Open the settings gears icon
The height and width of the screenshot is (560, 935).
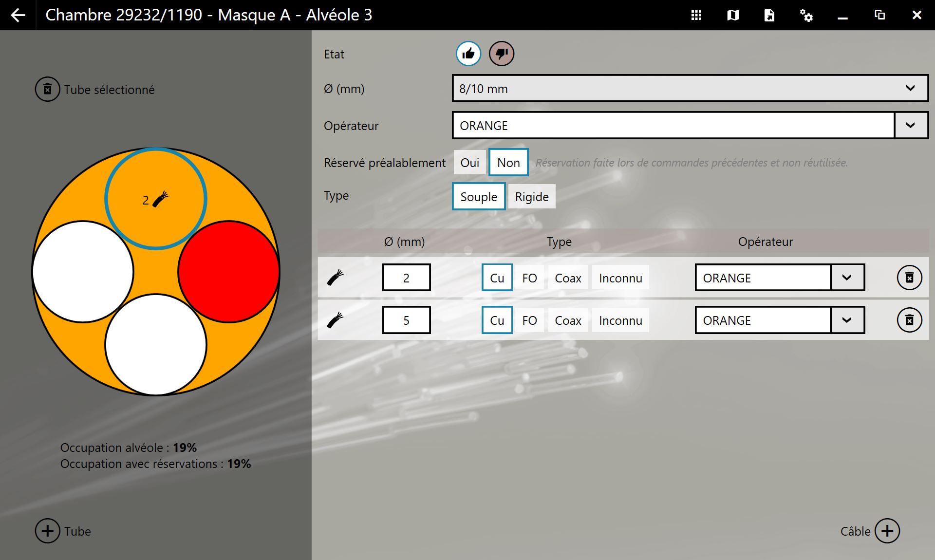[x=806, y=15]
